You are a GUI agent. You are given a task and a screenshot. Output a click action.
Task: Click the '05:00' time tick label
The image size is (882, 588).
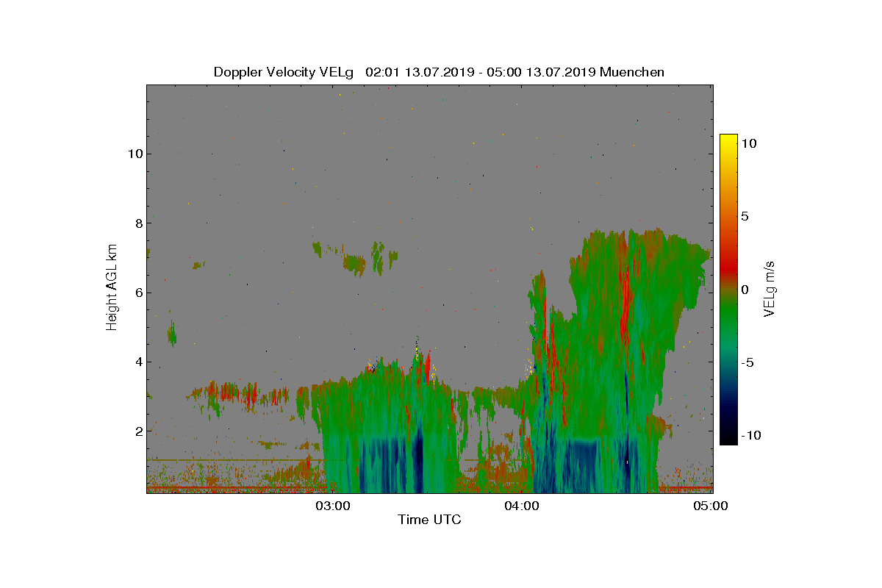710,506
